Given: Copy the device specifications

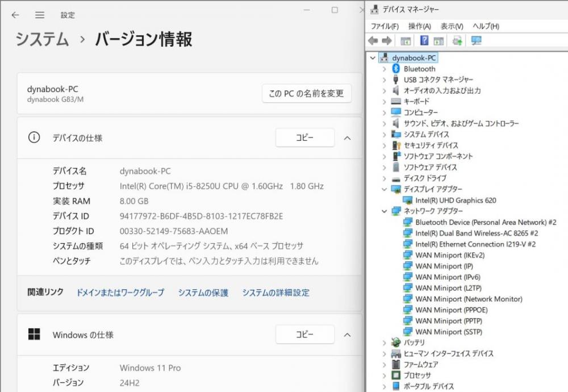Looking at the screenshot, I should pos(304,137).
